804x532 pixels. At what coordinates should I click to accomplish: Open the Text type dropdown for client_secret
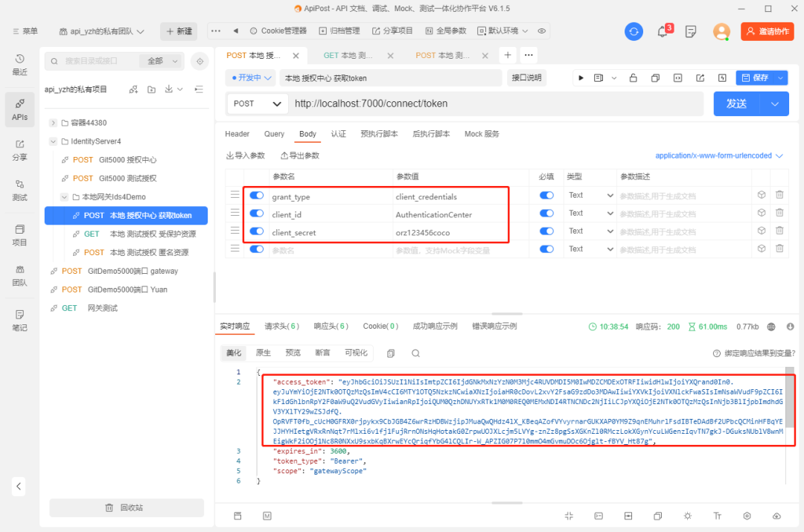(590, 231)
